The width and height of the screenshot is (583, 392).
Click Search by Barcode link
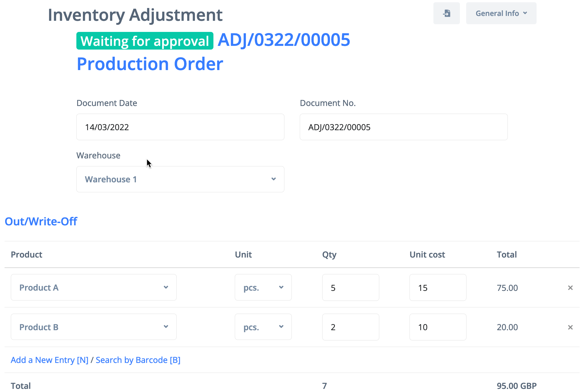[138, 360]
